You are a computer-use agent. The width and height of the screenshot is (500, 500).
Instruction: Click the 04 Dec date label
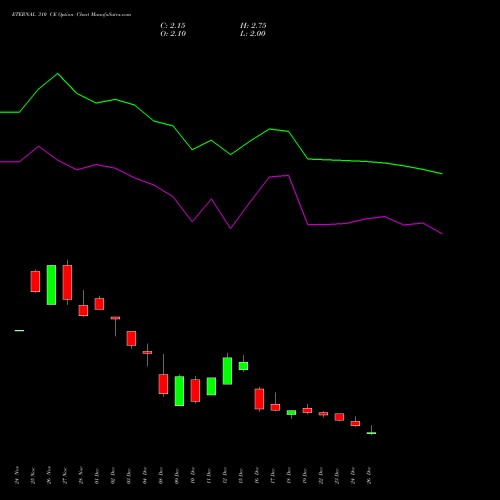[145, 476]
